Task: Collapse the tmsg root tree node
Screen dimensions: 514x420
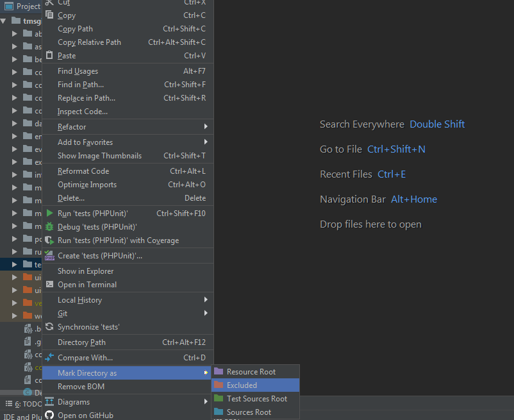Action: 3,21
